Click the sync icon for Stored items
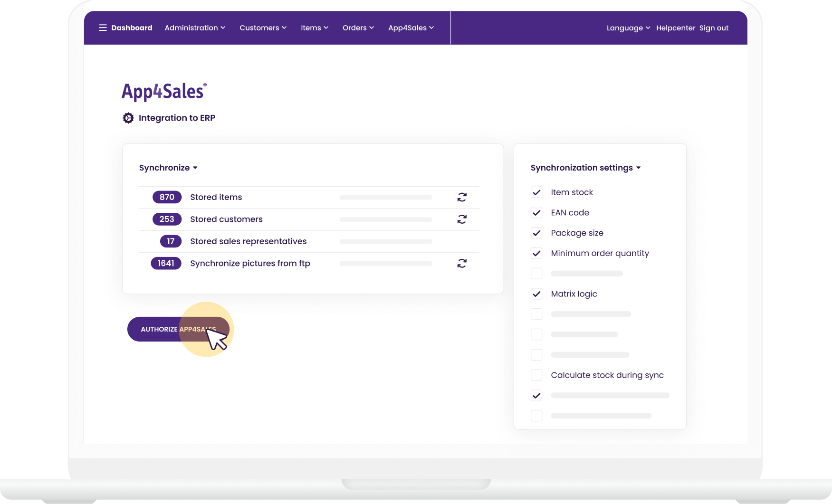 pos(462,197)
